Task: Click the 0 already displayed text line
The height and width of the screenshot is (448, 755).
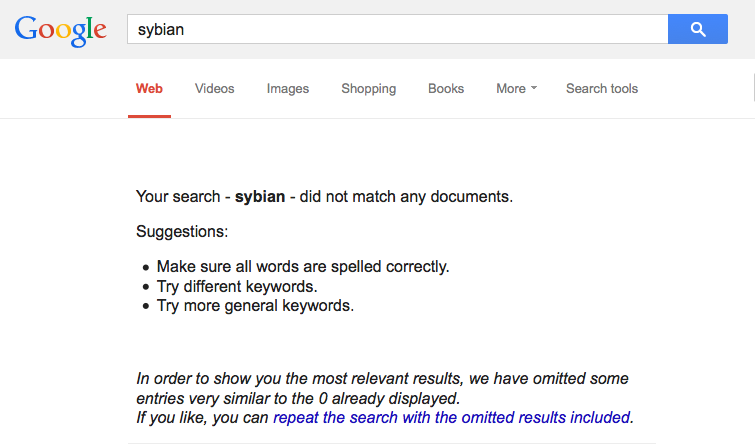Action: (x=298, y=398)
